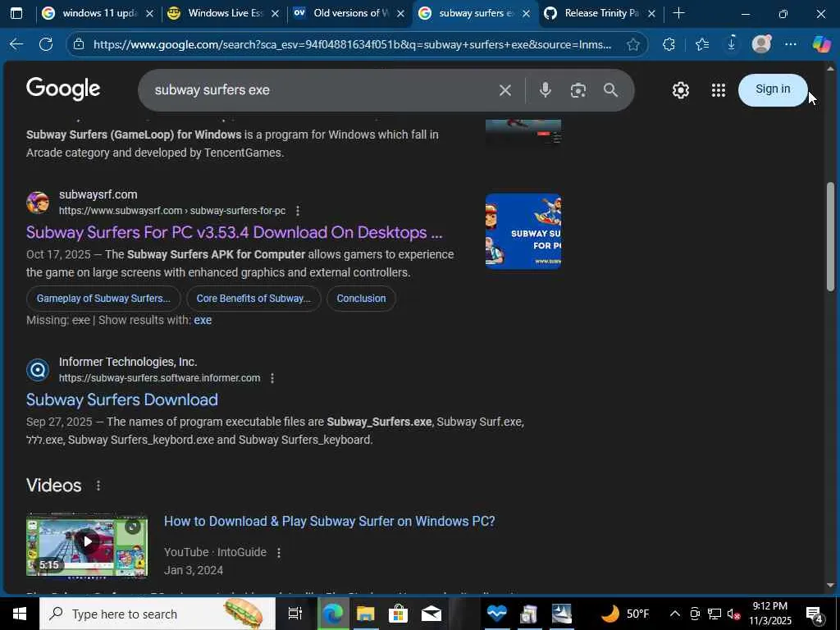This screenshot has height=630, width=840.
Task: Open Task View on the taskbar
Action: pos(294,614)
